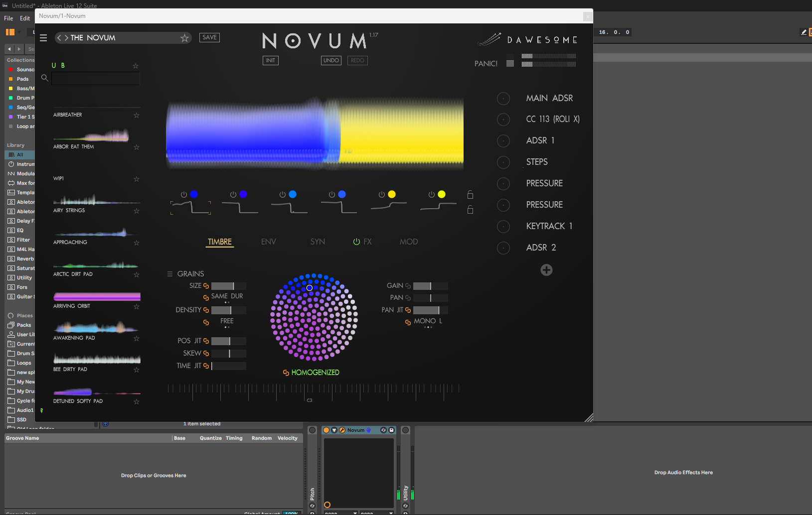812x515 pixels.
Task: Navigate browser forward arrow in Ableton
Action: click(19, 49)
